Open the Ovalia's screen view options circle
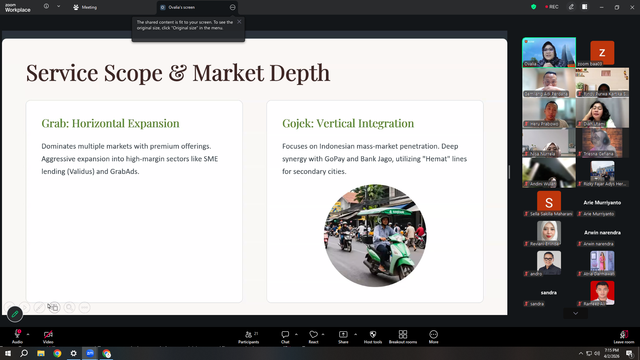The height and width of the screenshot is (360, 640). pyautogui.click(x=232, y=7)
